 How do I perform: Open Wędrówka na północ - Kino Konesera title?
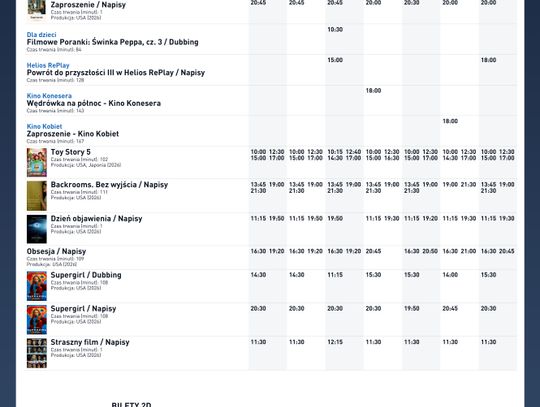pos(94,103)
